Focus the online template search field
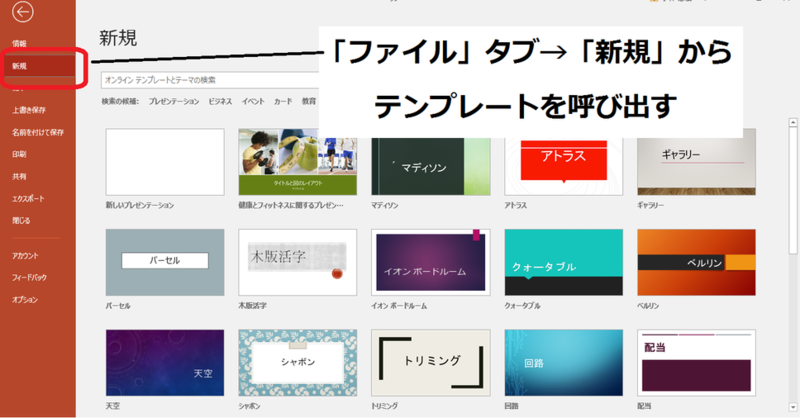This screenshot has height=418, width=800. pyautogui.click(x=210, y=80)
